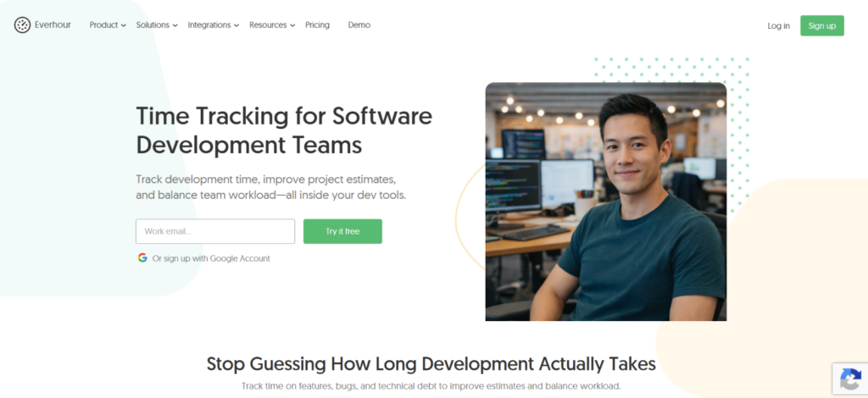Viewport: 868px width, 398px height.
Task: Open the Product dropdown menu
Action: coord(108,25)
